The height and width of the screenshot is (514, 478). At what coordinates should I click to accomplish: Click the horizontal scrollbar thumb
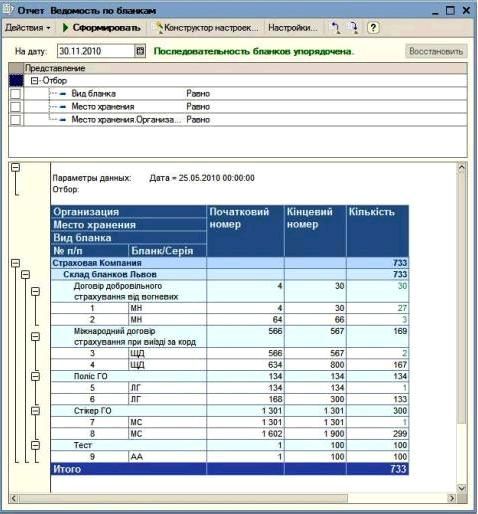tap(183, 498)
